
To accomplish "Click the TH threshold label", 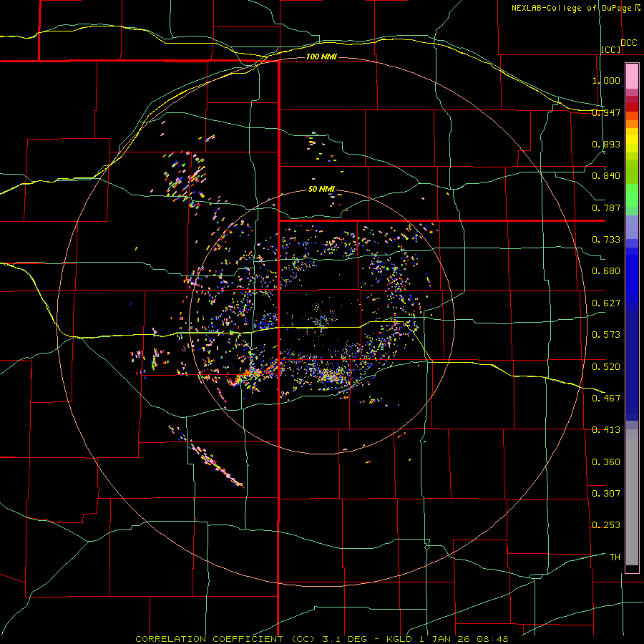I will (615, 557).
